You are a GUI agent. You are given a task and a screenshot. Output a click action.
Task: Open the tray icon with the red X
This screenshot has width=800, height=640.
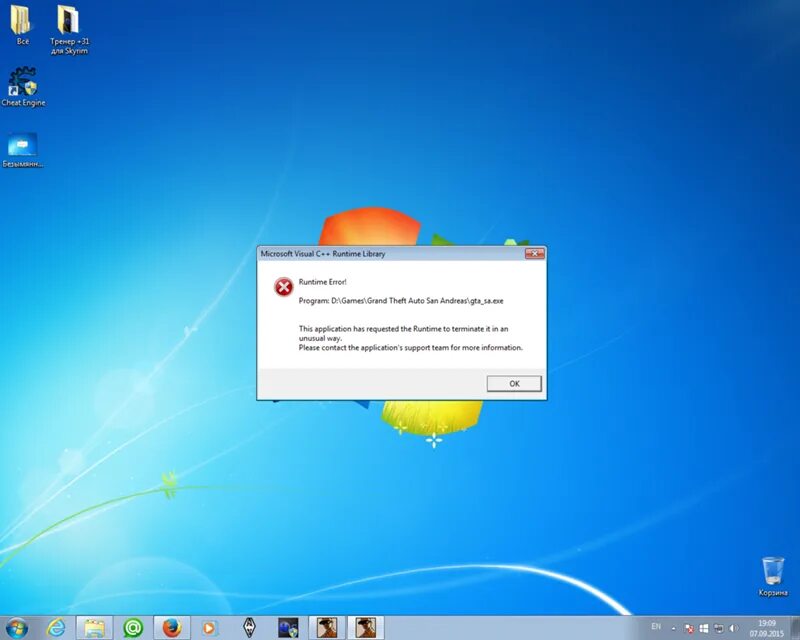coord(689,628)
